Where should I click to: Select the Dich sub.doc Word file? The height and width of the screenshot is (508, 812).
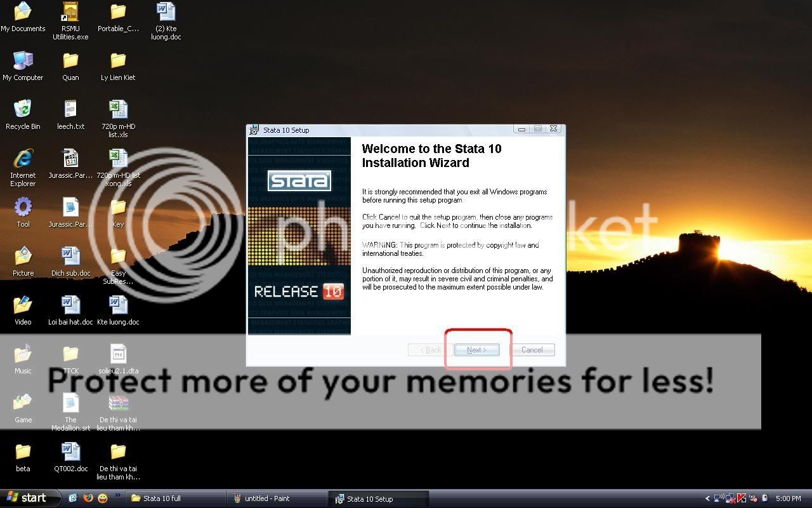click(70, 262)
